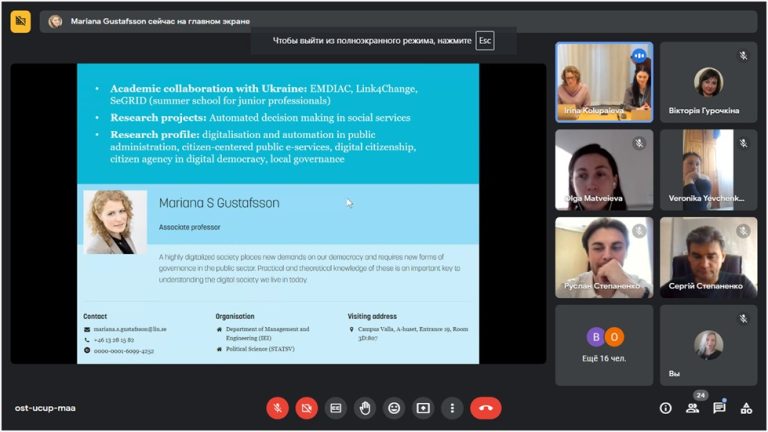The image size is (768, 432).
Task: Toggle closed captions (CC)
Action: point(336,408)
